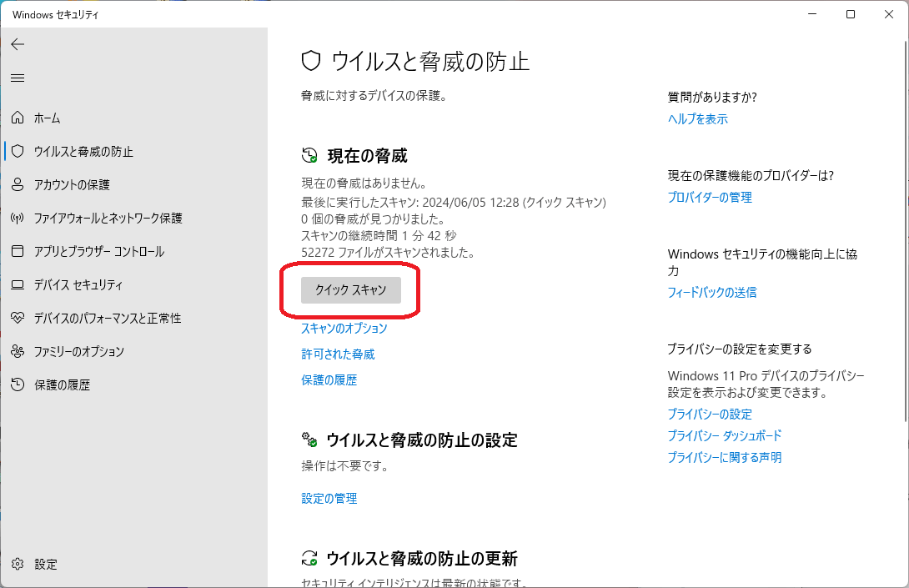The width and height of the screenshot is (909, 588).
Task: Click the gear icon for 設定
Action: 18,564
